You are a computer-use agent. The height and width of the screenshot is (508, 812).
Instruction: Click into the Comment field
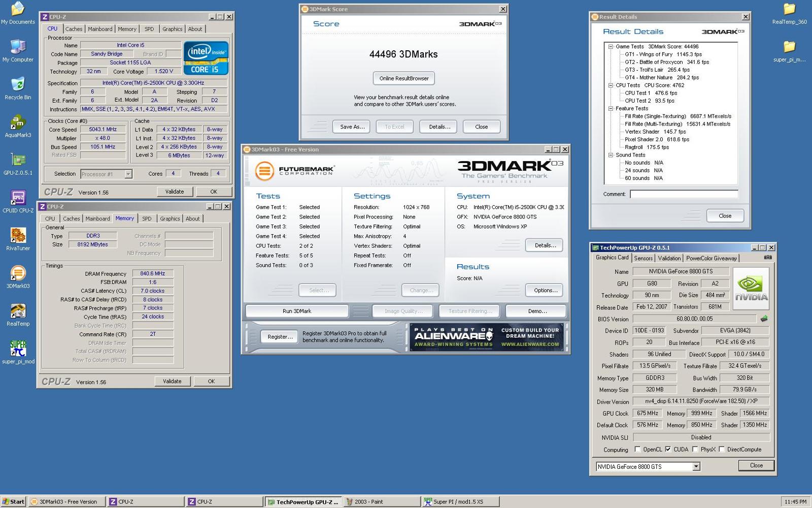coord(684,194)
